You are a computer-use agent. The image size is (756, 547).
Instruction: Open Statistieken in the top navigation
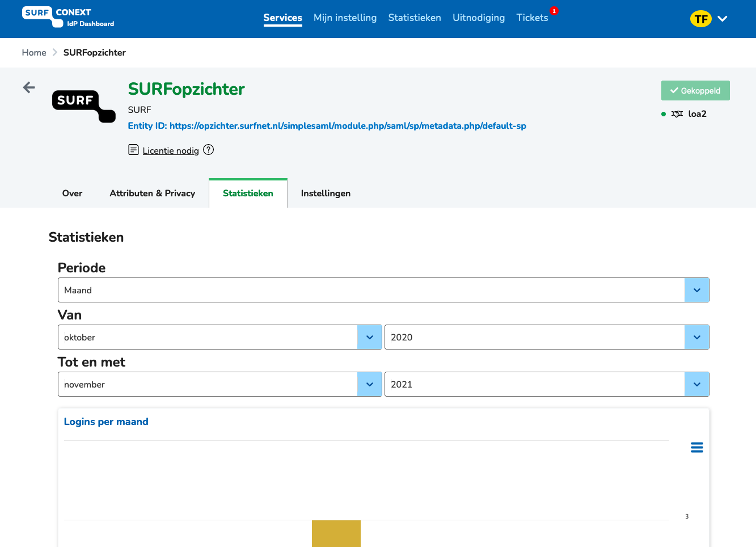(415, 18)
